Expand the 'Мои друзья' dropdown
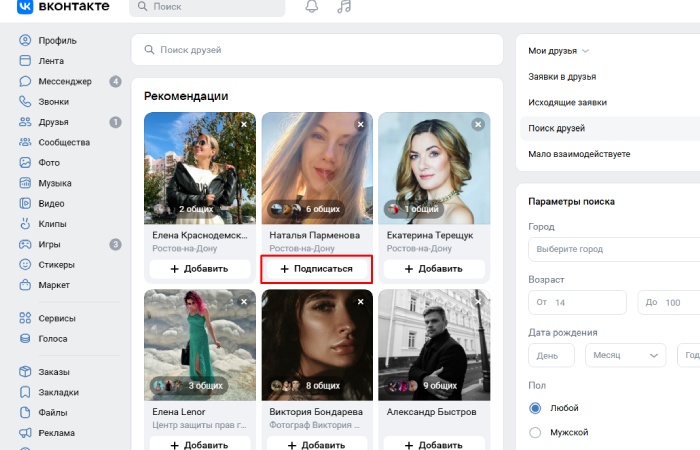The width and height of the screenshot is (700, 450). [559, 50]
